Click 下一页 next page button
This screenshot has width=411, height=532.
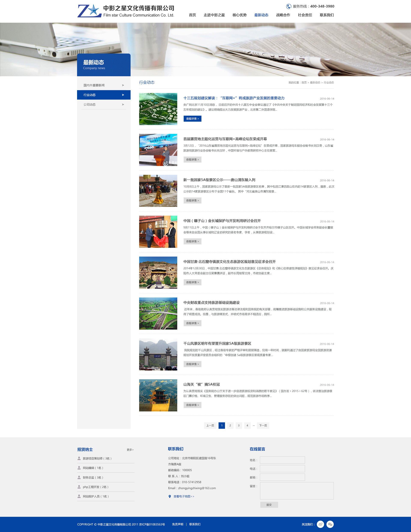point(263,426)
